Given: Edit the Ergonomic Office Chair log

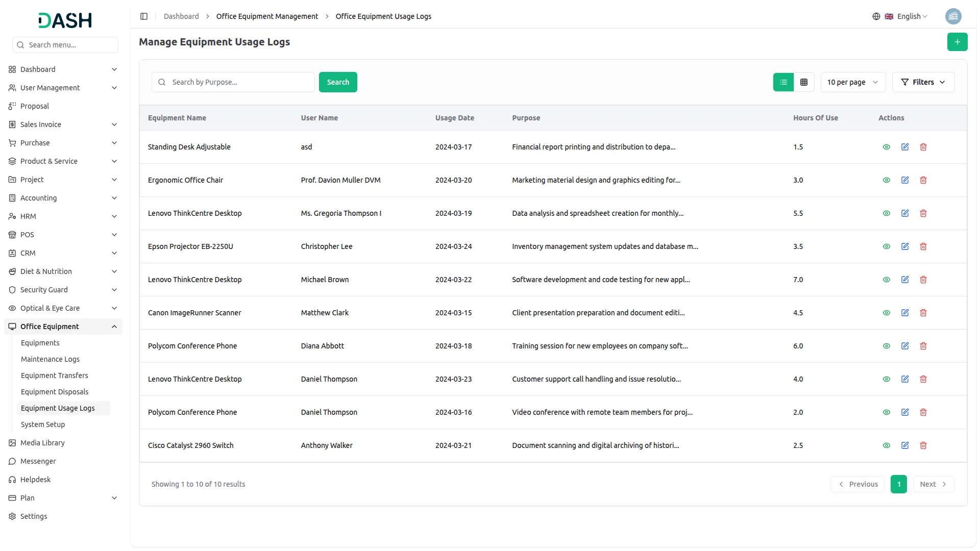Looking at the screenshot, I should coord(904,180).
